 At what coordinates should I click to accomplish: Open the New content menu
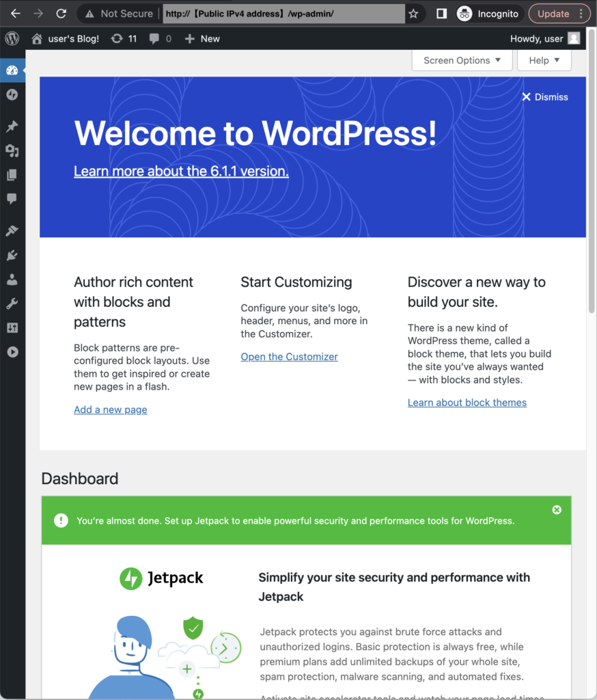pyautogui.click(x=202, y=39)
